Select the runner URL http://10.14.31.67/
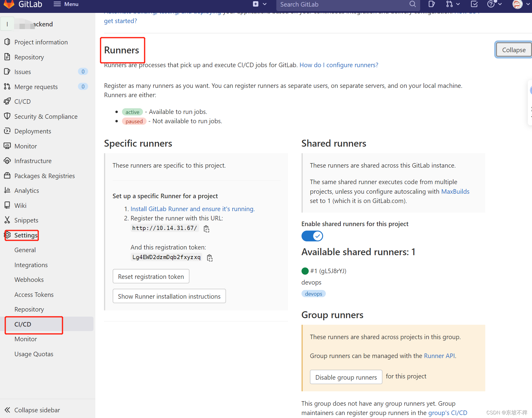532x418 pixels. click(165, 228)
